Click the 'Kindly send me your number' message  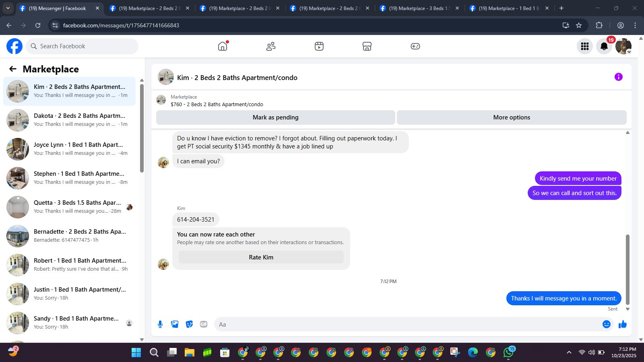coord(578,179)
